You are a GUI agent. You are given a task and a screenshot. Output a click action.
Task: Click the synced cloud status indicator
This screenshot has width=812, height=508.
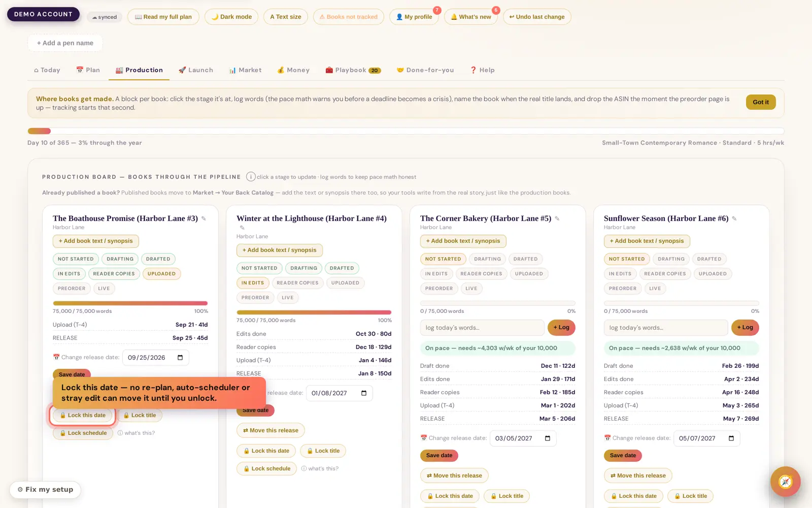(105, 17)
